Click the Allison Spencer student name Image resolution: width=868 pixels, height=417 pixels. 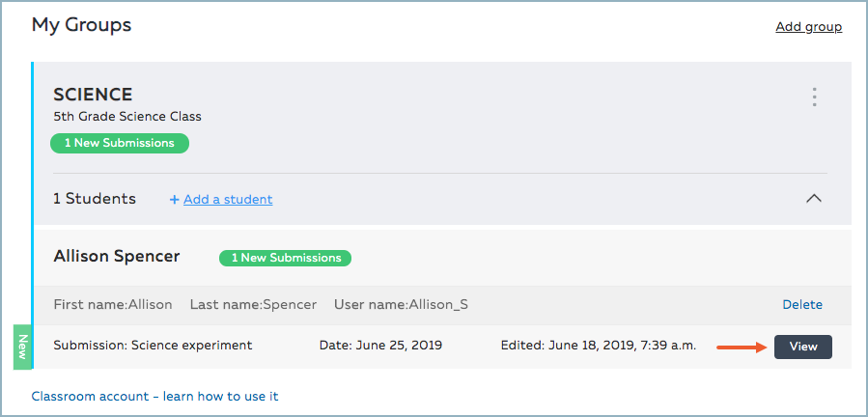coord(116,257)
